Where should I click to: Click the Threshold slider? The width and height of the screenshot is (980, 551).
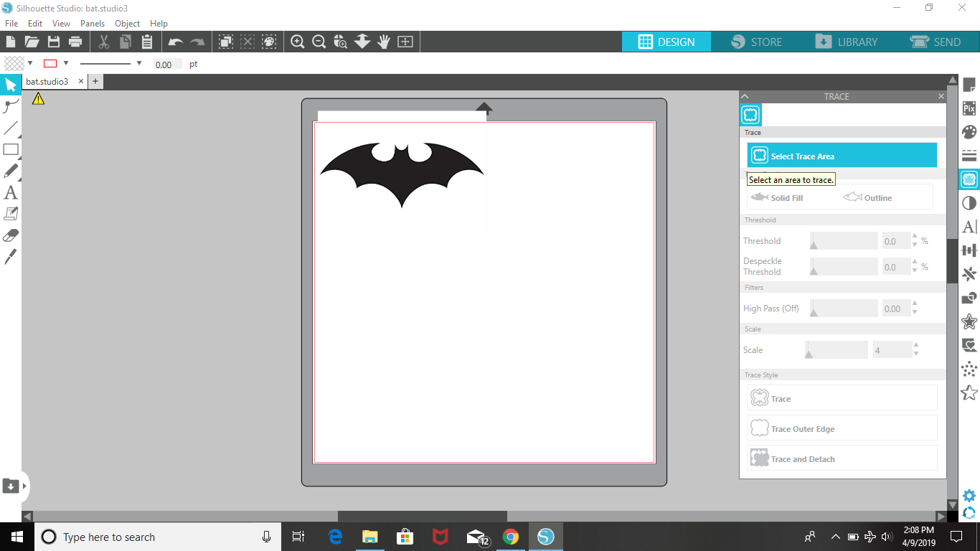(x=844, y=241)
